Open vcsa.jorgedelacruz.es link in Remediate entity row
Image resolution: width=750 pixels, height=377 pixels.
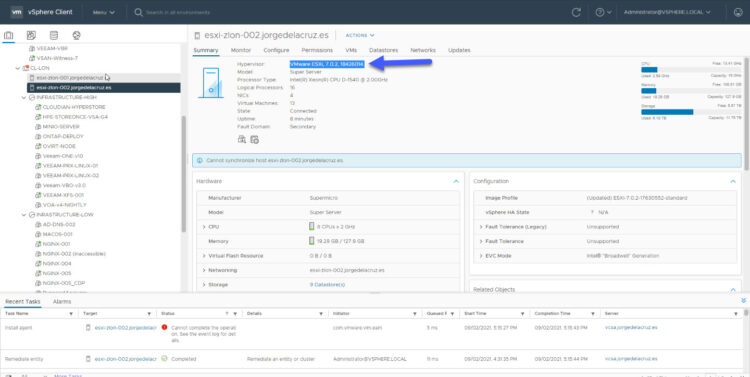click(631, 359)
